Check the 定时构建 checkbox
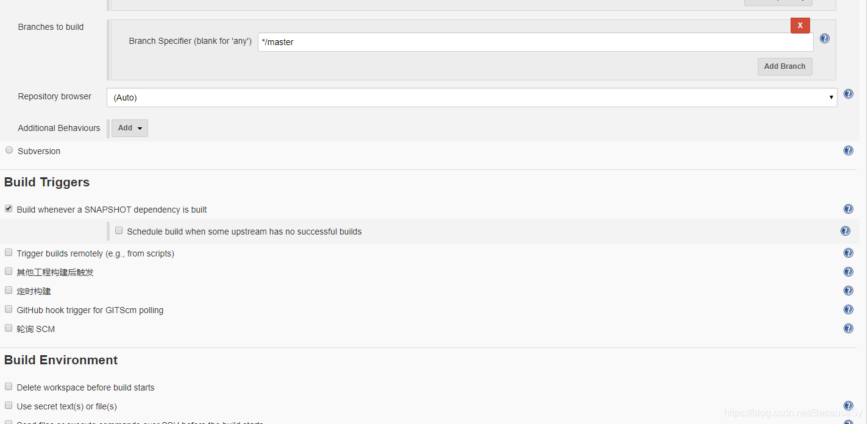Viewport: 868px width, 424px height. click(x=9, y=290)
